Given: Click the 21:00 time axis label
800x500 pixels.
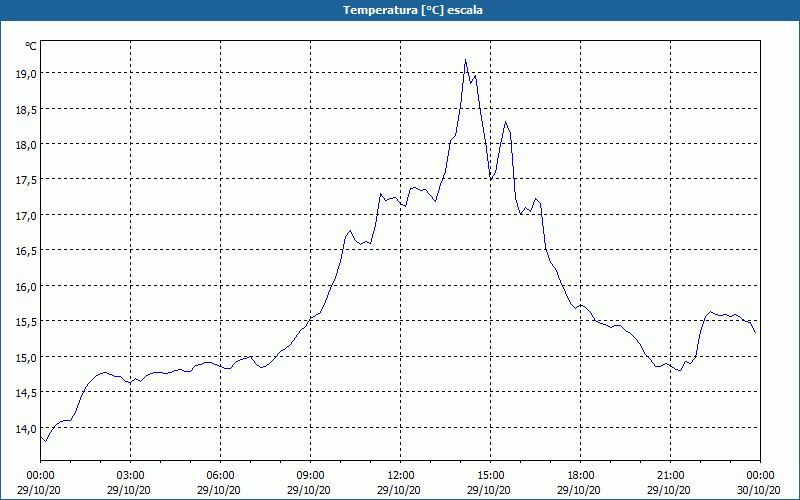Looking at the screenshot, I should tap(670, 476).
